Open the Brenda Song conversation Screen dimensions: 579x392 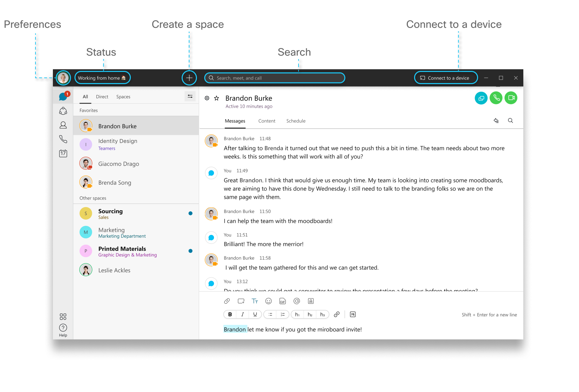136,182
